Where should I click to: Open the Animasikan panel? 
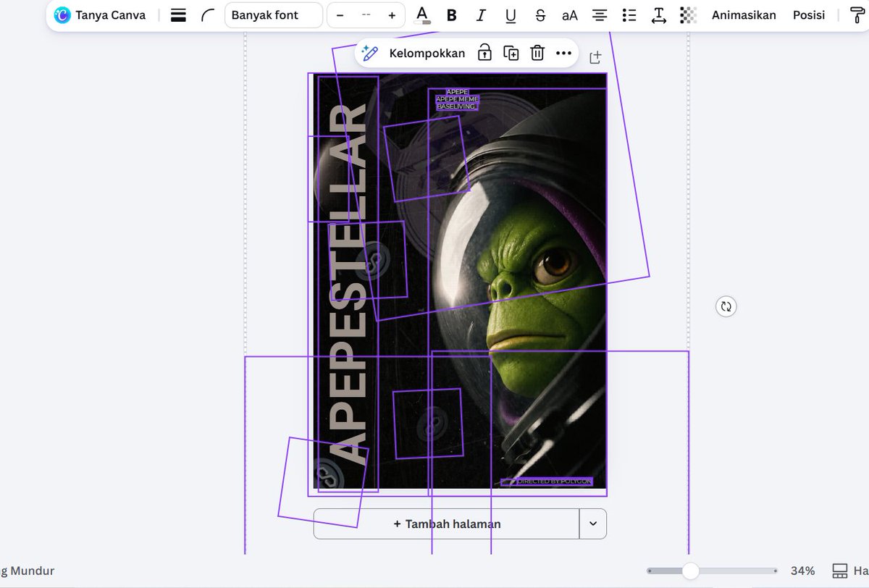[744, 15]
